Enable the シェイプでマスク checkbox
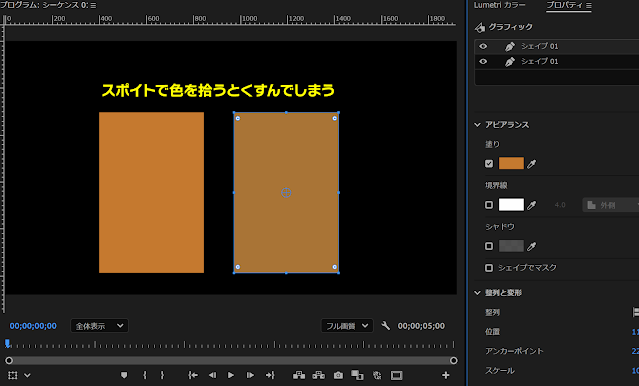 pyautogui.click(x=489, y=268)
